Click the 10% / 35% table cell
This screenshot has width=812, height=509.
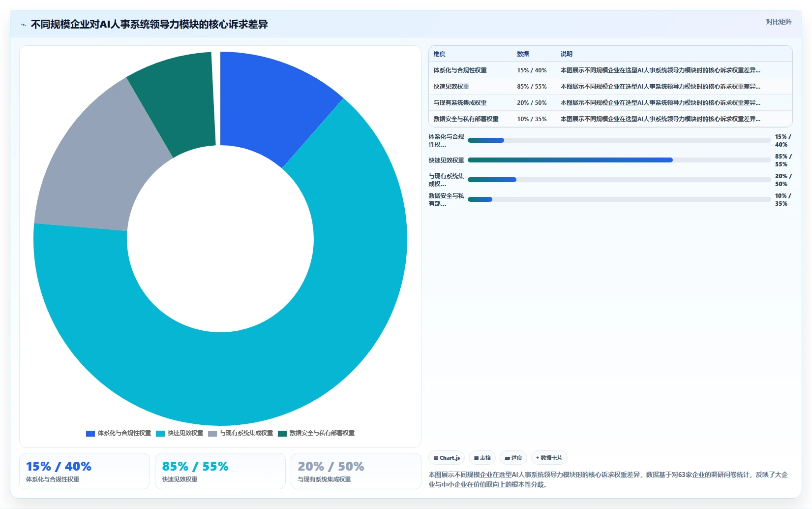click(532, 119)
